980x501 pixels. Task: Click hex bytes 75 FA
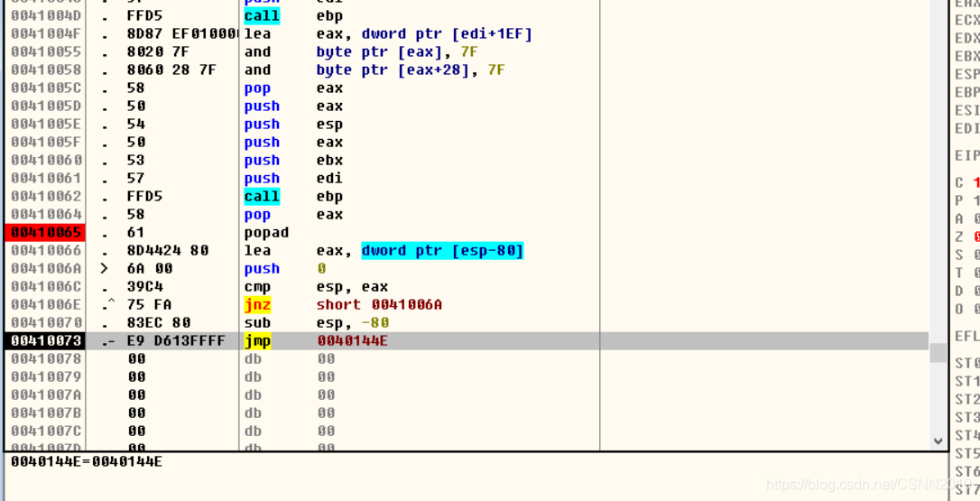tap(150, 304)
